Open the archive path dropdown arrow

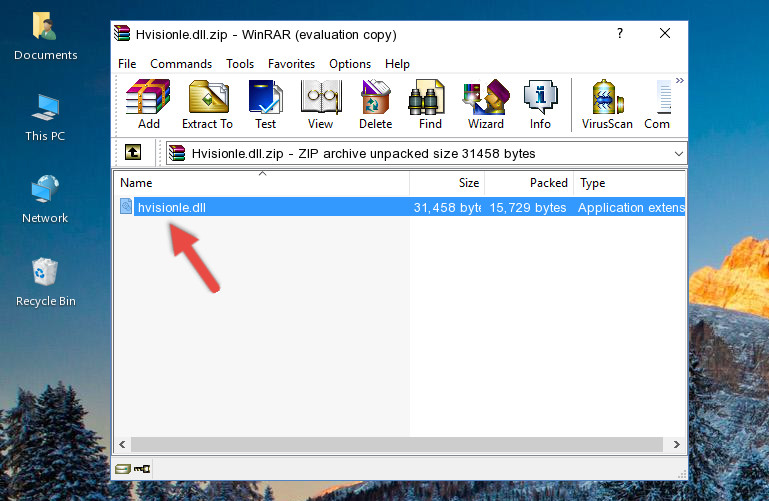(679, 153)
